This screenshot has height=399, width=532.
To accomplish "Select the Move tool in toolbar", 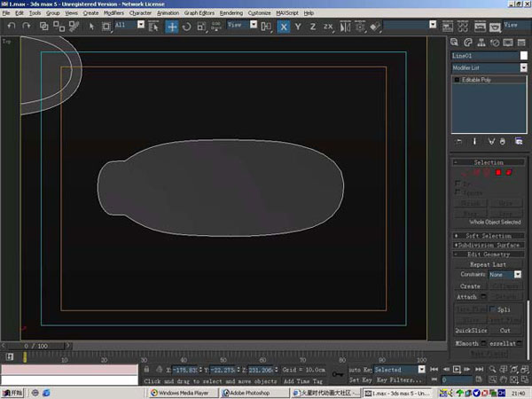I will click(x=172, y=27).
